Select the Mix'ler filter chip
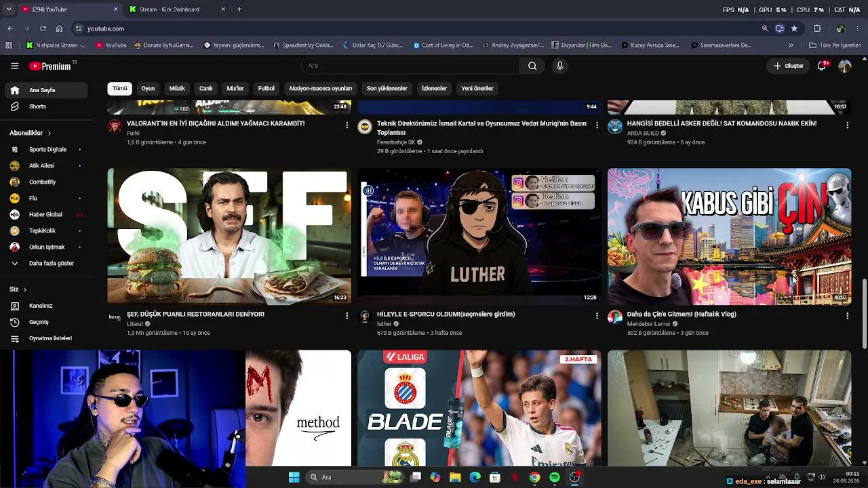The image size is (868, 488). point(235,88)
